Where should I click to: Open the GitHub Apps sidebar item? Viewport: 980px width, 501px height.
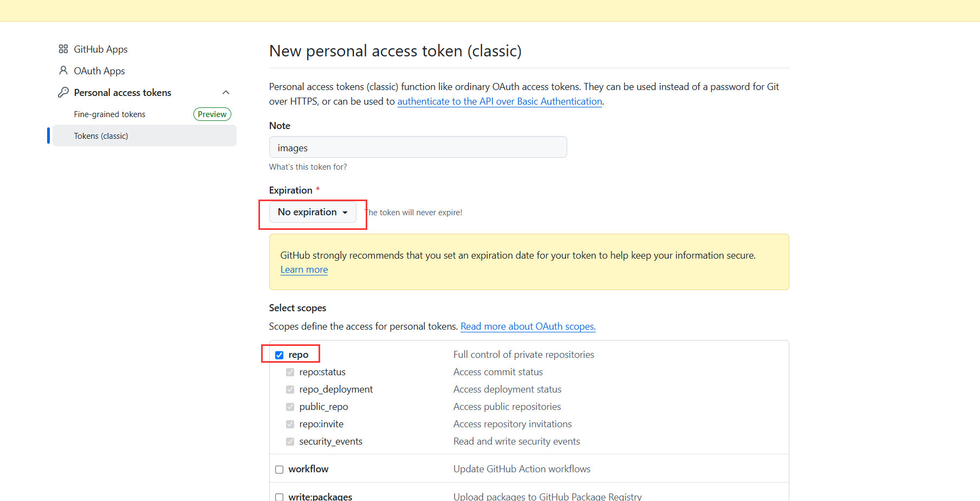click(101, 49)
